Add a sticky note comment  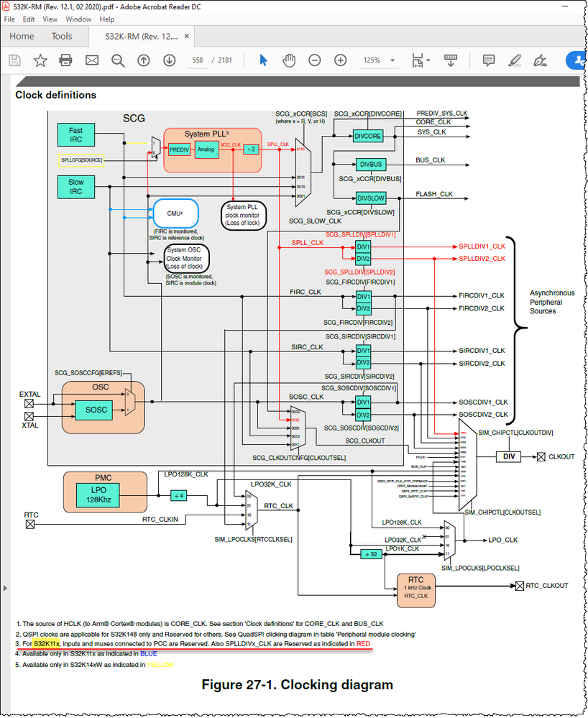tap(490, 60)
